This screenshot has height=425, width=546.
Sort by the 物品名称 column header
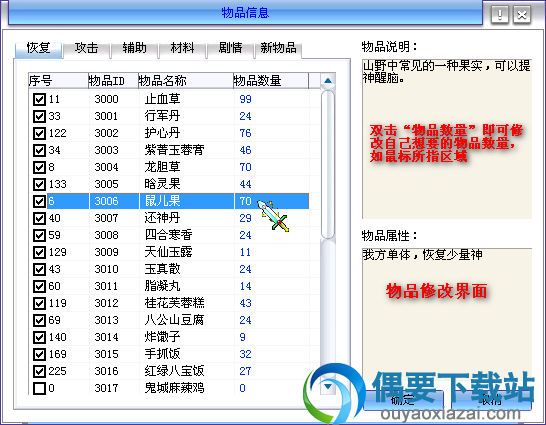tap(186, 80)
